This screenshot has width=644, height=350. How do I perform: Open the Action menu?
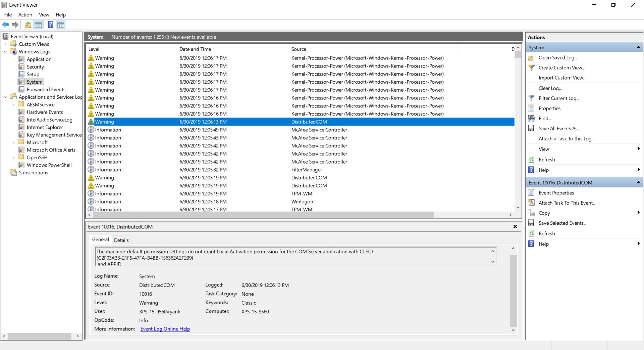(x=25, y=15)
